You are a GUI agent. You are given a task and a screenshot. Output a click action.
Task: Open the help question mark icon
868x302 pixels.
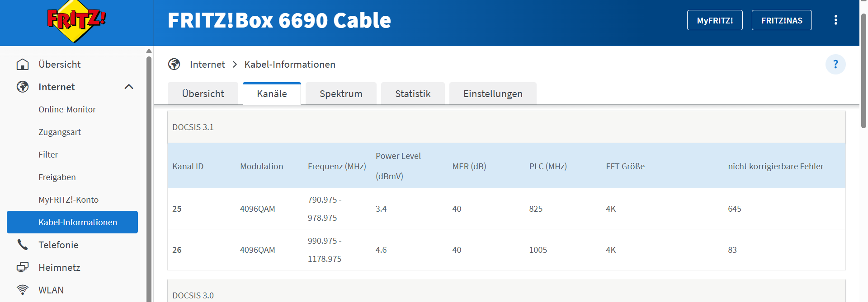[x=835, y=65]
